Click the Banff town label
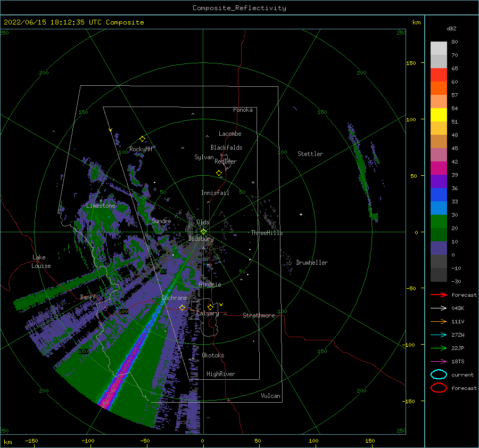Image resolution: width=479 pixels, height=448 pixels. [x=88, y=297]
